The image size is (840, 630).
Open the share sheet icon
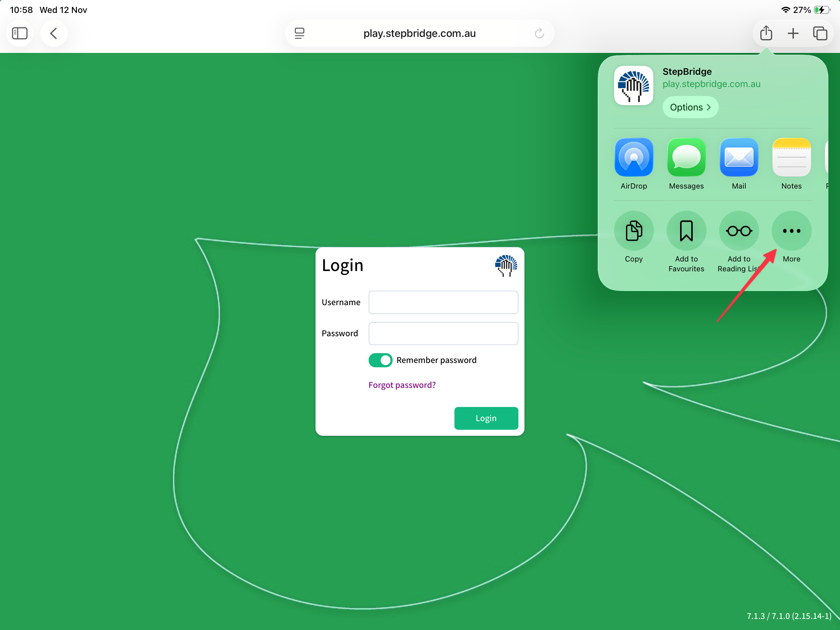click(766, 33)
